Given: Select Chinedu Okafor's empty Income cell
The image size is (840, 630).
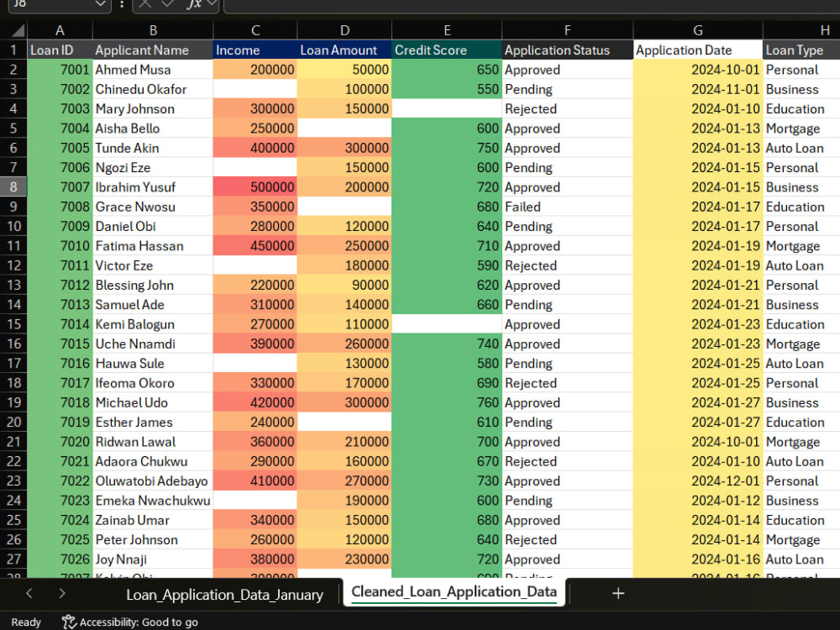Looking at the screenshot, I should point(255,90).
